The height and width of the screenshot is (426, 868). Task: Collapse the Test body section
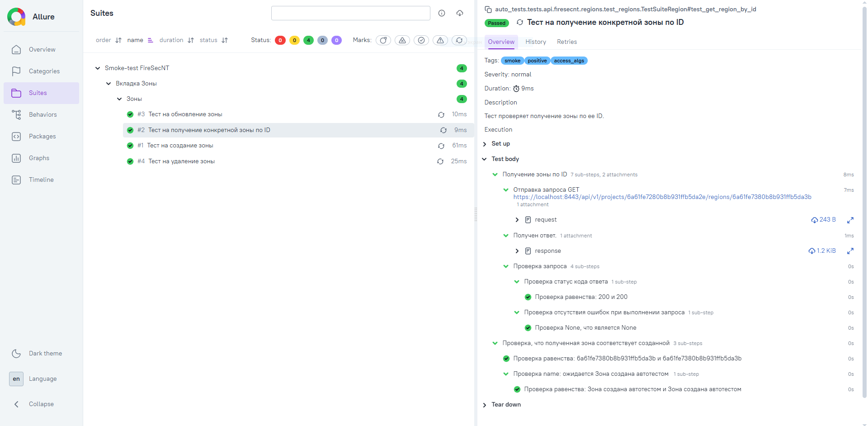click(x=501, y=159)
